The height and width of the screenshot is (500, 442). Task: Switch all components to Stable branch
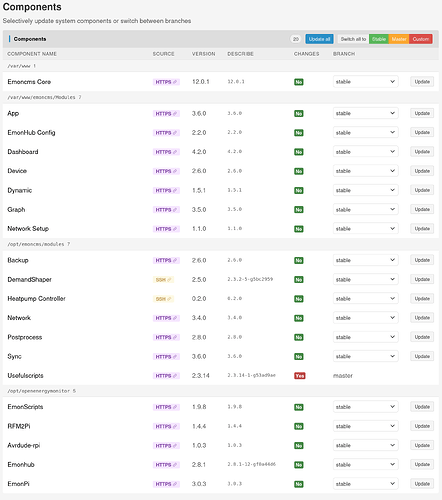point(379,39)
